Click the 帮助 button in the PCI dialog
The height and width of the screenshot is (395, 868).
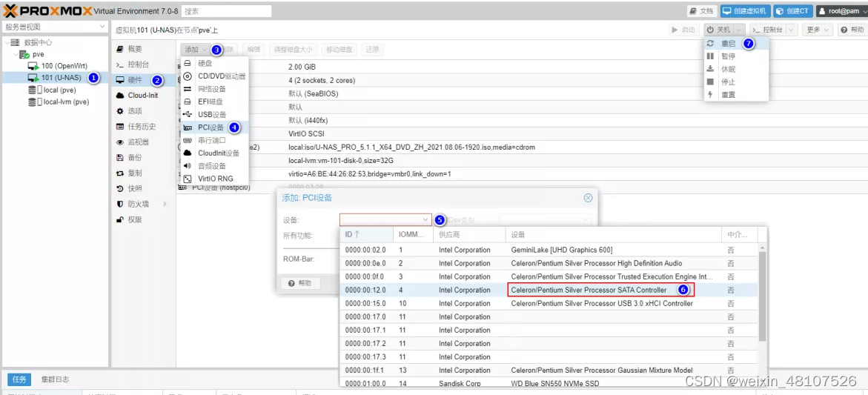(300, 283)
